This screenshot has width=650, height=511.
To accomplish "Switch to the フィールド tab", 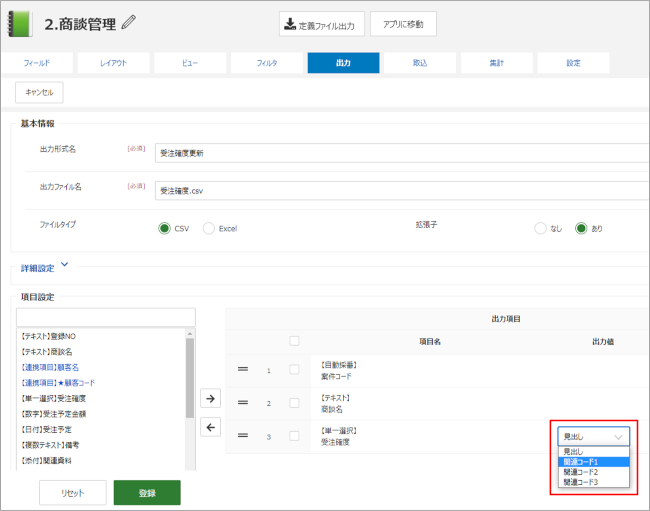I will tap(37, 63).
